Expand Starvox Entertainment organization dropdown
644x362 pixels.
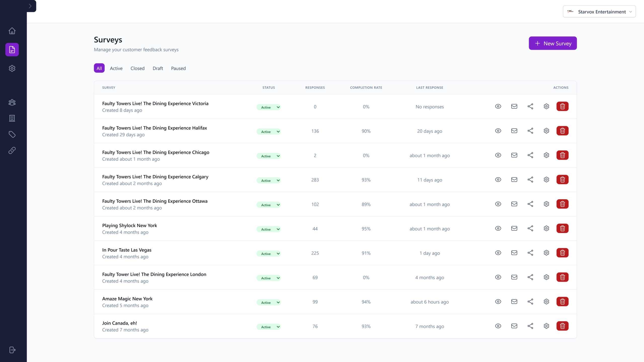tap(599, 12)
